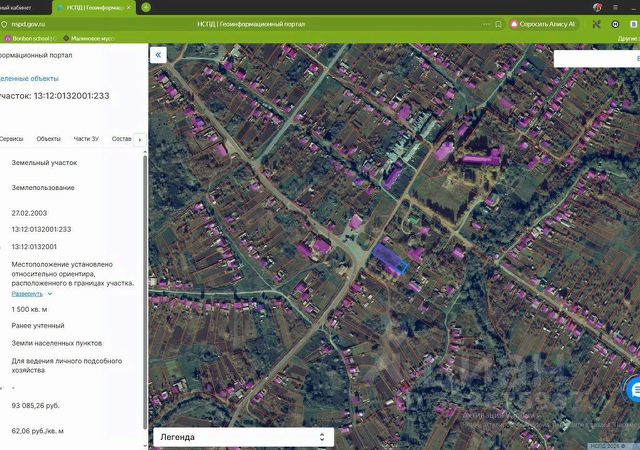The width and height of the screenshot is (640, 450).
Task: Click scrollbar up arrow in info panel
Action: point(145,151)
